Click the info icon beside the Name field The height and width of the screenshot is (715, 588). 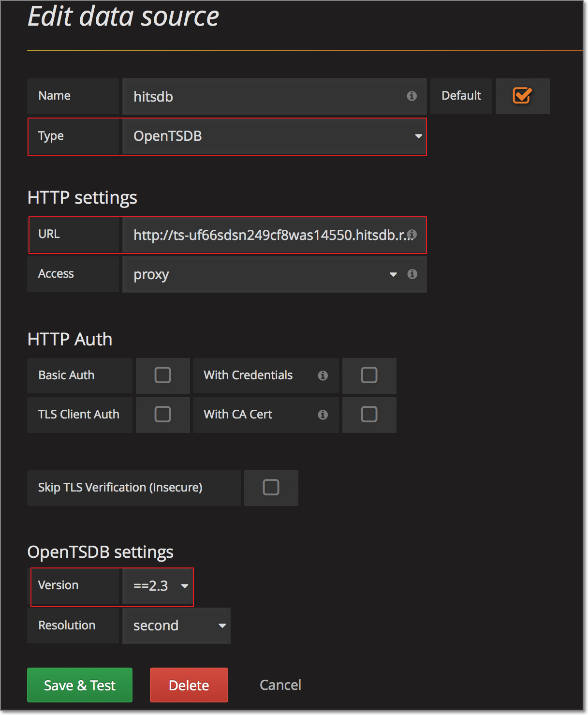412,96
